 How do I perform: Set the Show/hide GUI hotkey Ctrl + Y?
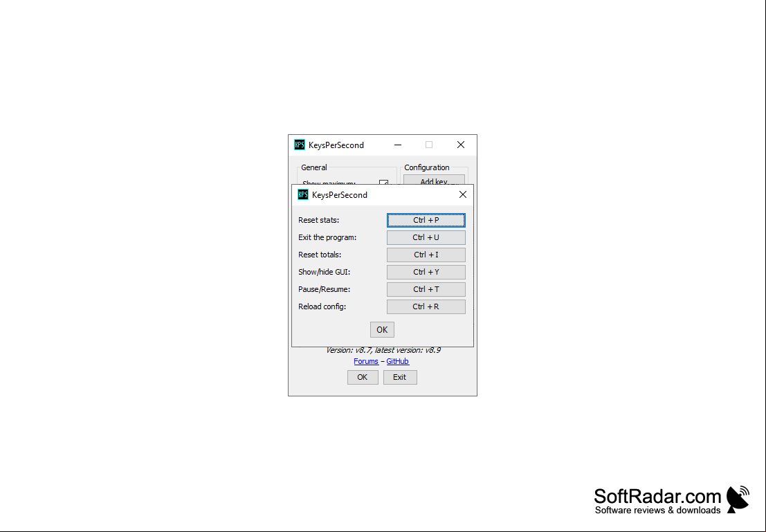(426, 272)
